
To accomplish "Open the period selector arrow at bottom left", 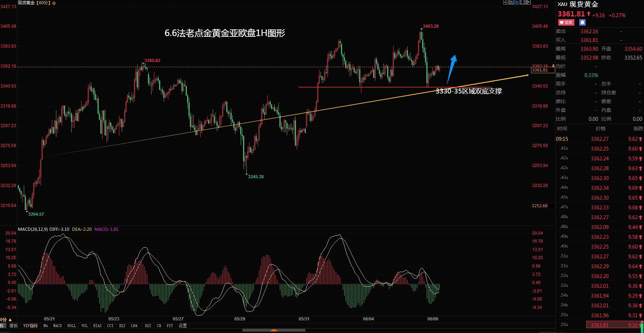I will coord(10,320).
